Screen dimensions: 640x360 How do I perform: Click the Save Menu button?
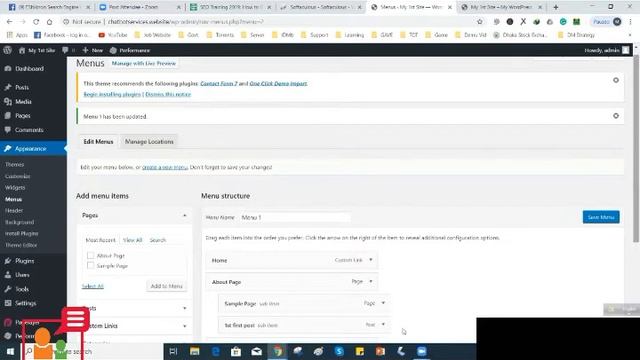[x=601, y=217]
